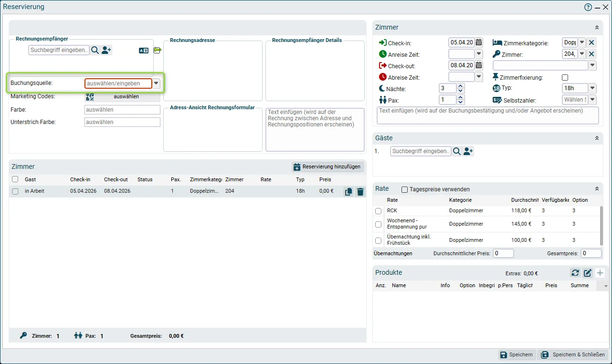Click the Speichern button
The width and height of the screenshot is (612, 364).
tap(516, 355)
